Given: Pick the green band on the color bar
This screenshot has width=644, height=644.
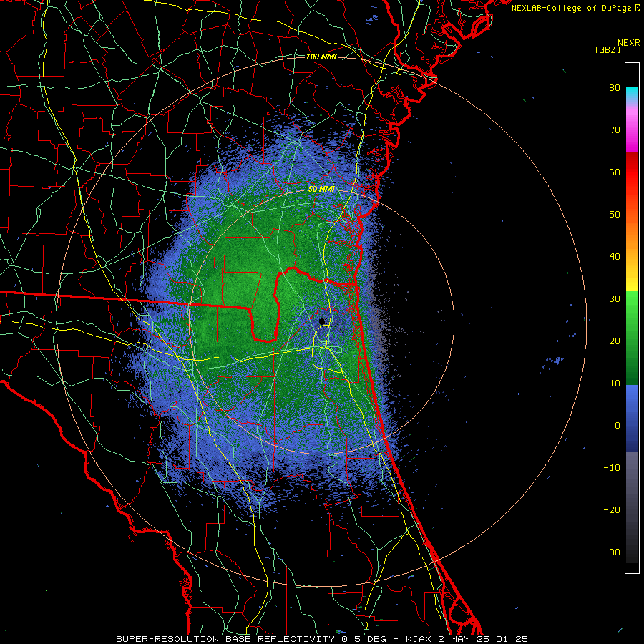Looking at the screenshot, I should 632,338.
